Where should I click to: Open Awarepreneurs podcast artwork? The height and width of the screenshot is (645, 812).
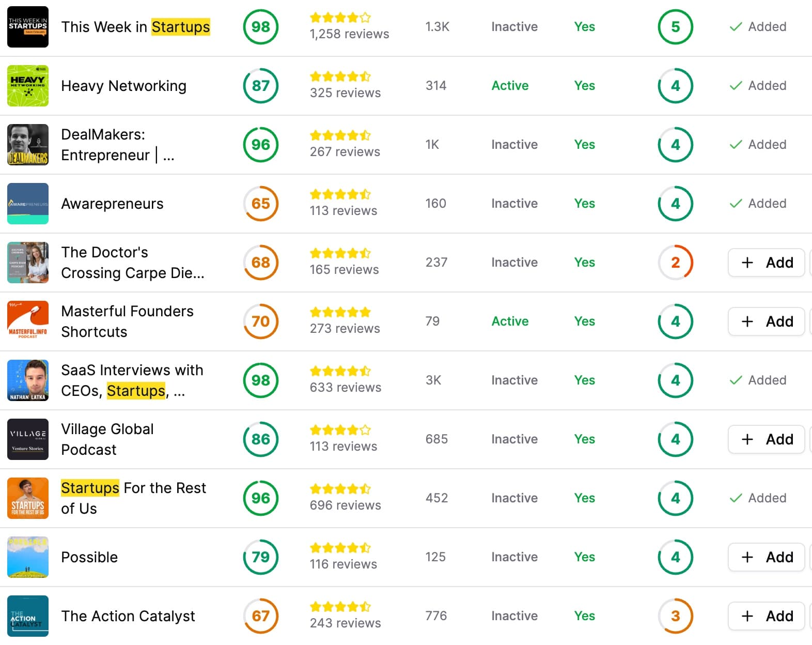pos(28,204)
